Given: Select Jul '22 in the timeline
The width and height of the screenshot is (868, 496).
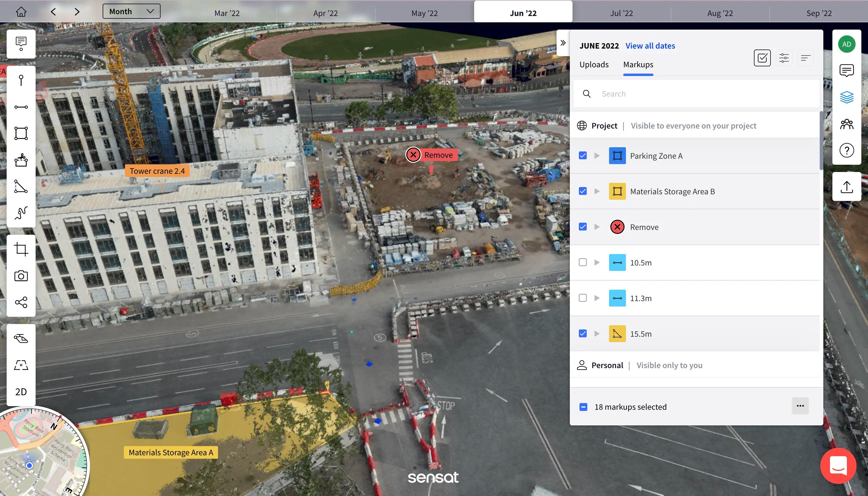Looking at the screenshot, I should (621, 13).
